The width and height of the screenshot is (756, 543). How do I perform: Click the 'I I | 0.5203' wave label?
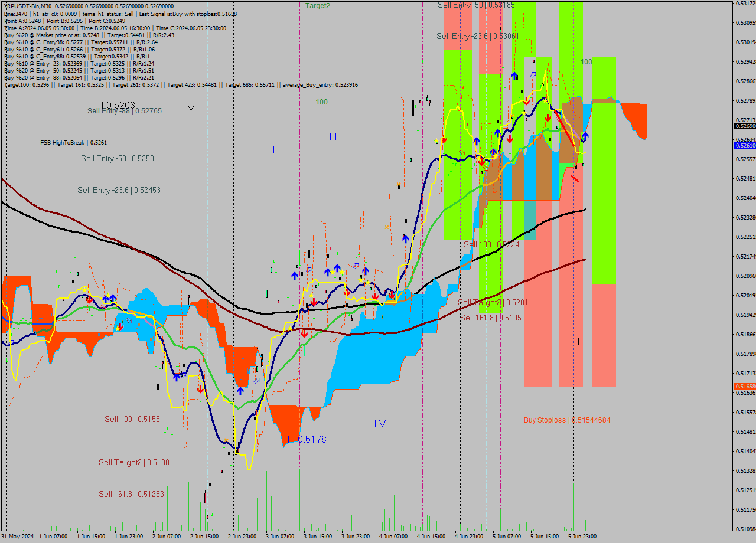113,105
